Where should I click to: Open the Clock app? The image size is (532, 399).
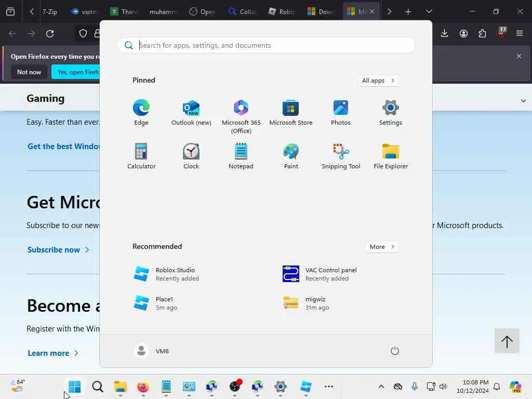(191, 156)
